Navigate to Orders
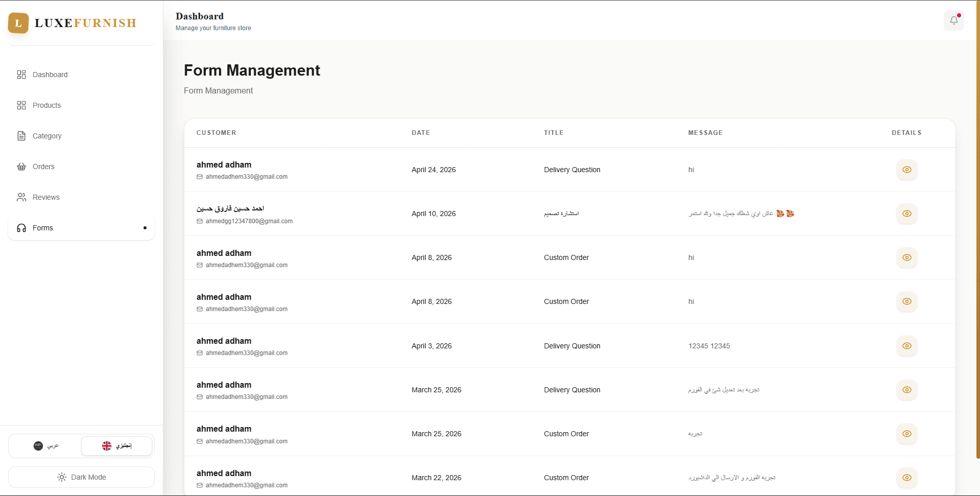This screenshot has height=496, width=980. (x=81, y=167)
